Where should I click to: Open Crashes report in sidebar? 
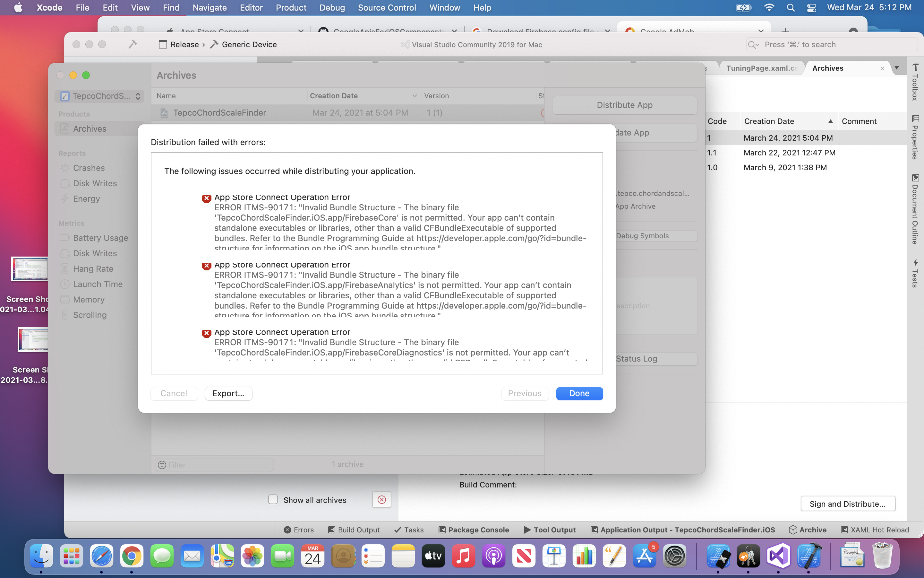(x=89, y=168)
